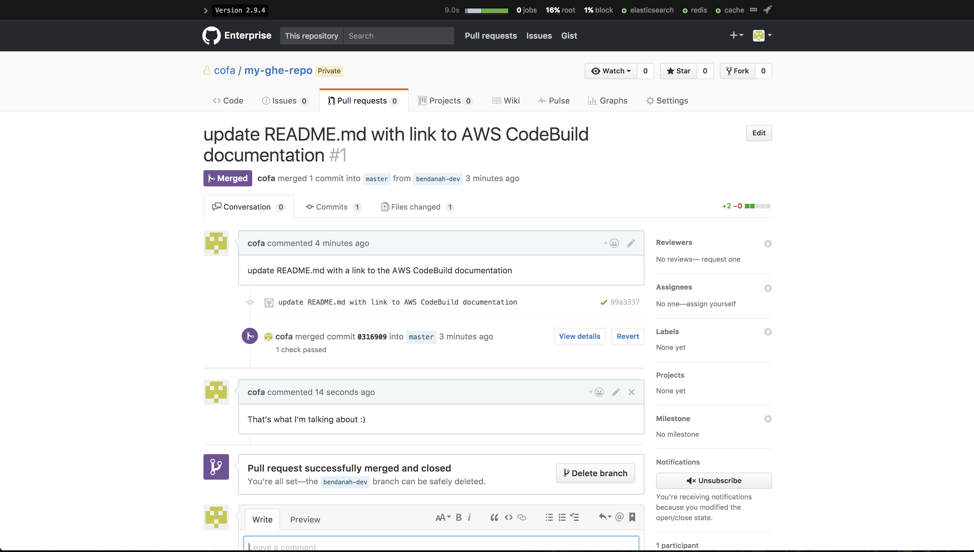Revert the merged pull request
Screen dimensions: 974x552
click(x=627, y=337)
